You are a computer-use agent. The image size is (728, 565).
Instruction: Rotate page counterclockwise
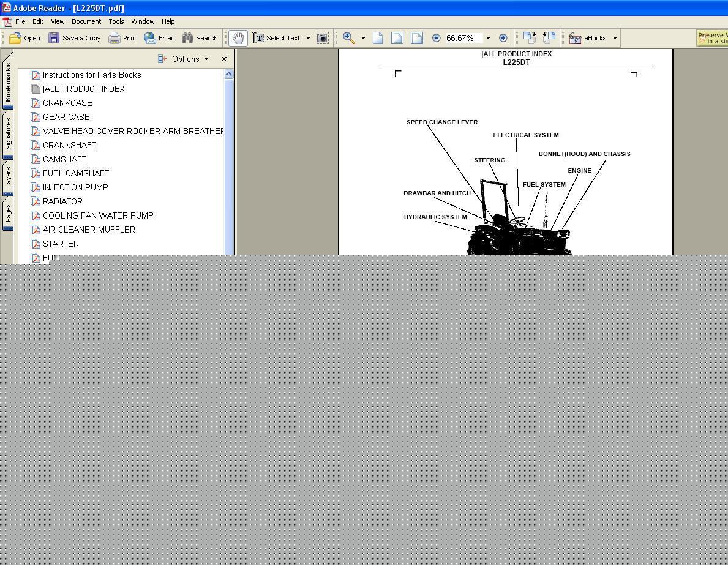tap(549, 37)
